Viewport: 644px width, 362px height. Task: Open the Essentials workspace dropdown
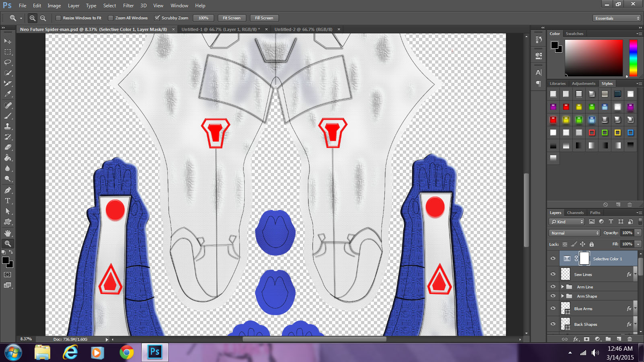click(x=617, y=18)
